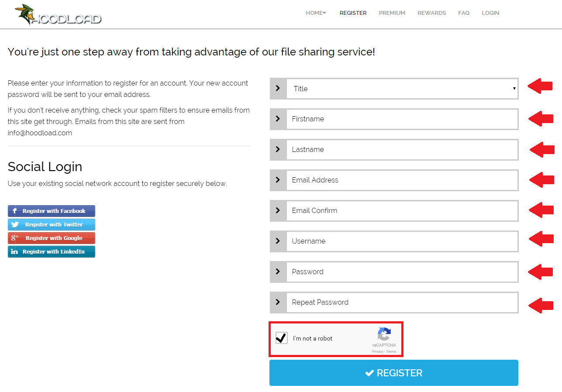Viewport: 562px width, 392px height.
Task: Open the PREMIUM menu item
Action: 392,13
